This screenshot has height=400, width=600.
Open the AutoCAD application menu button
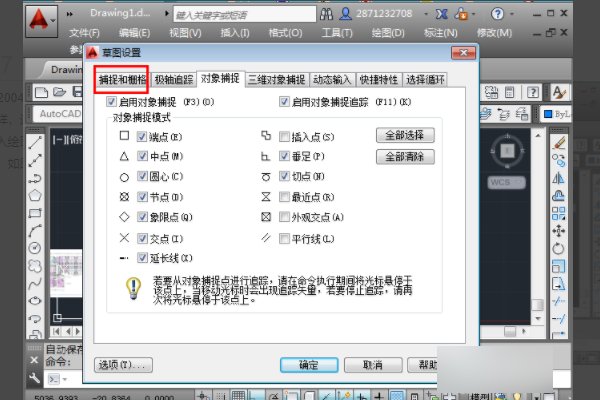tap(42, 21)
